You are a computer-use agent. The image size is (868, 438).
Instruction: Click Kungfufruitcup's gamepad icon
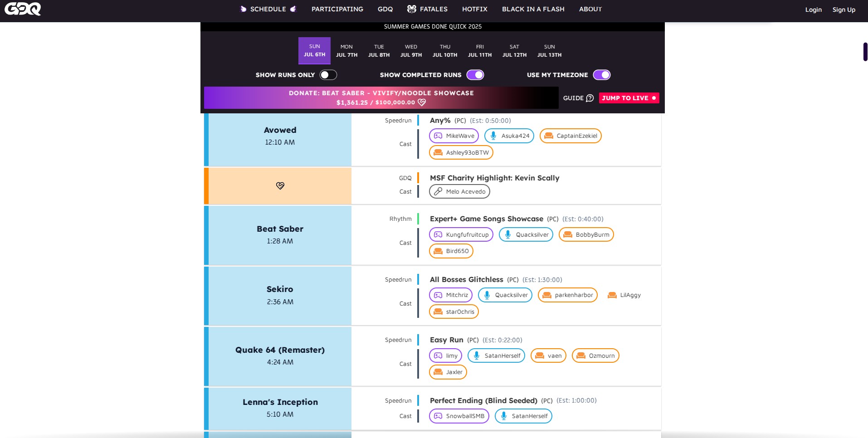coord(438,234)
